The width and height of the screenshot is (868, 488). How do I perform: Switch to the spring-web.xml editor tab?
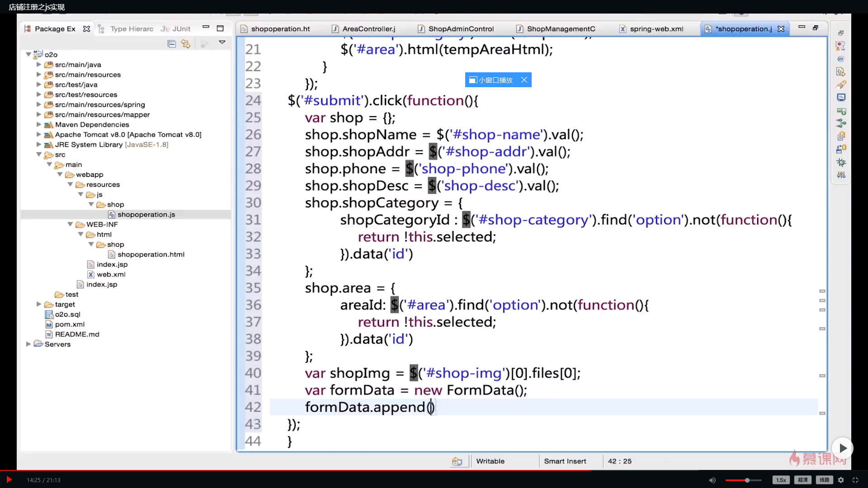pos(656,29)
